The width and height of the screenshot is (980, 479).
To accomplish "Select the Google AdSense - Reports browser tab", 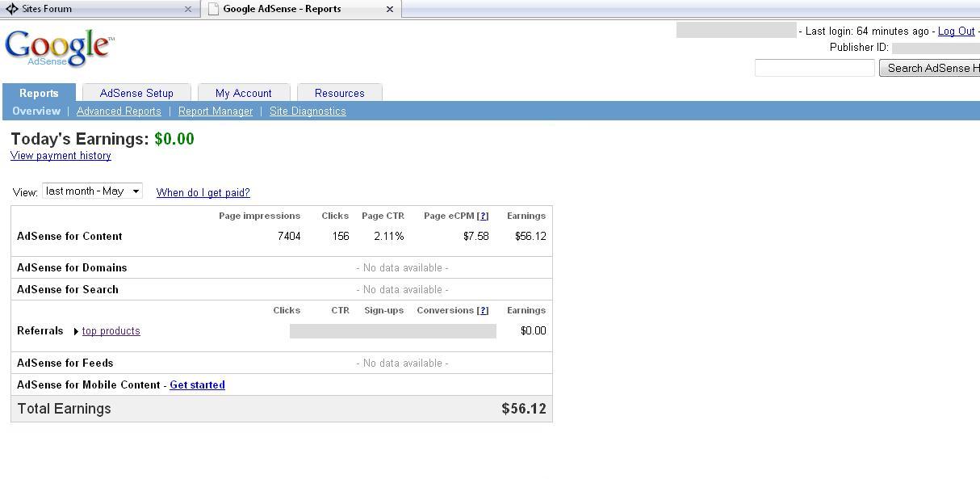I will pos(300,9).
